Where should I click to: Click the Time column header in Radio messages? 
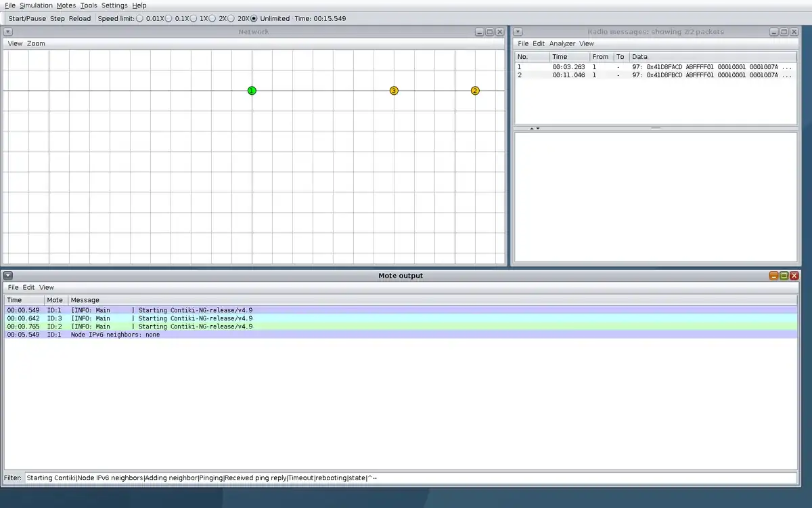(x=570, y=57)
